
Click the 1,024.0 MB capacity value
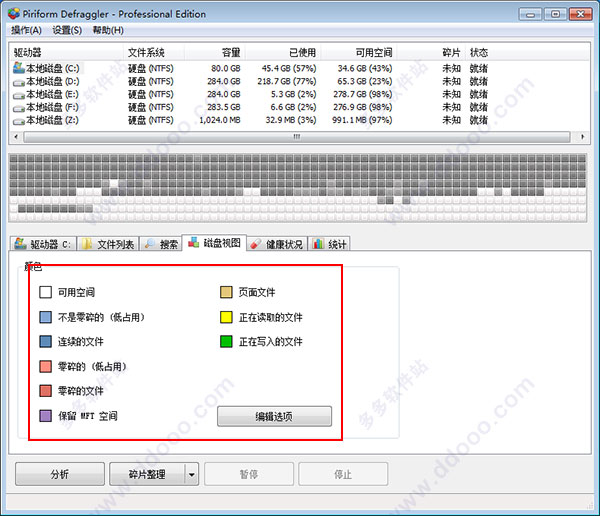point(220,120)
